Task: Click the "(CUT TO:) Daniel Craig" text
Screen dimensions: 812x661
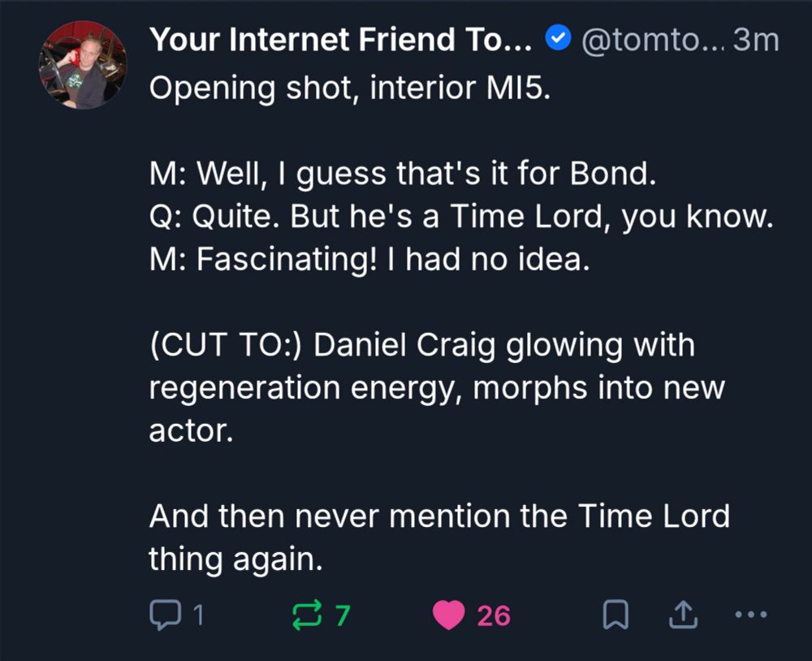Action: coord(422,344)
